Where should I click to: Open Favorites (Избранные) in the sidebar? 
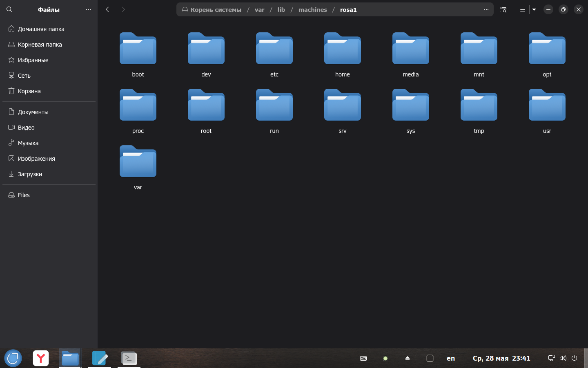[x=33, y=60]
